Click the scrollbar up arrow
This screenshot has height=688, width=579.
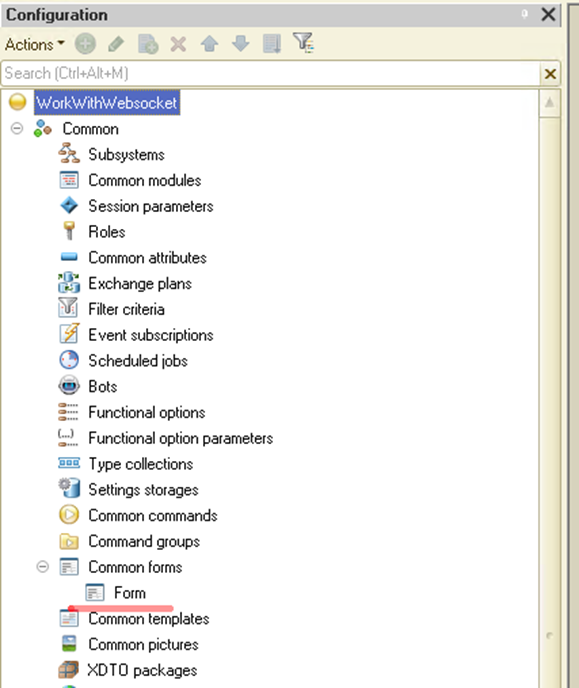point(549,103)
